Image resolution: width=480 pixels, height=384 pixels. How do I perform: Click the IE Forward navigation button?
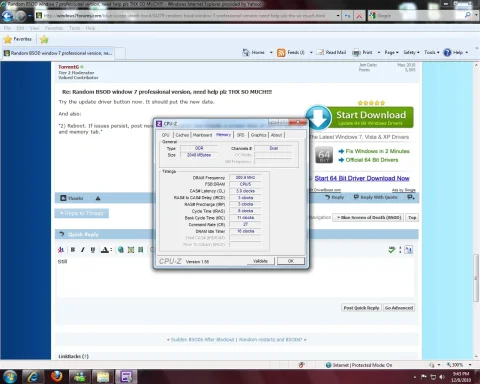click(21, 16)
